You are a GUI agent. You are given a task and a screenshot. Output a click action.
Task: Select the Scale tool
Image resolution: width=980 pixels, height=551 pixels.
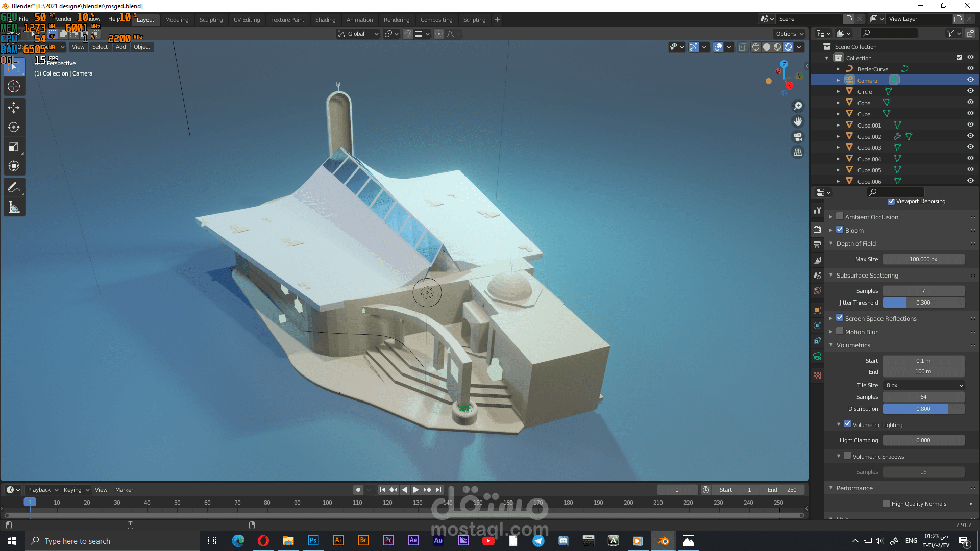[14, 147]
